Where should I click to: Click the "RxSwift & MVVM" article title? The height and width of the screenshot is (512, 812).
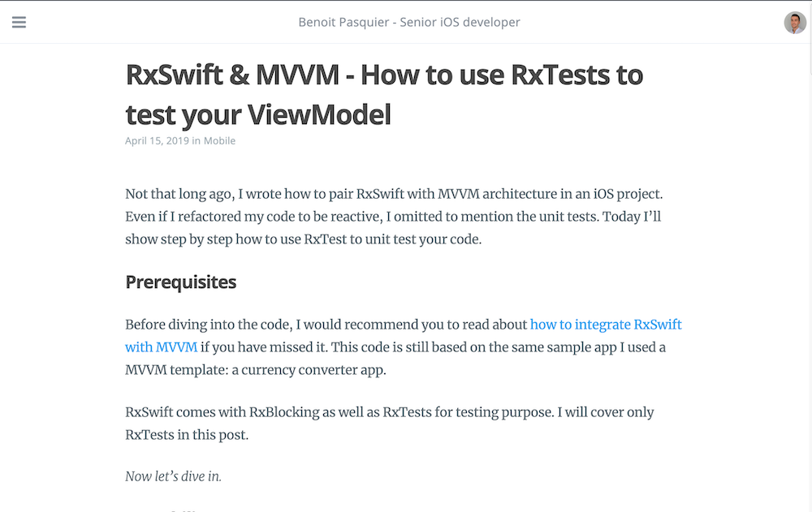(383, 75)
